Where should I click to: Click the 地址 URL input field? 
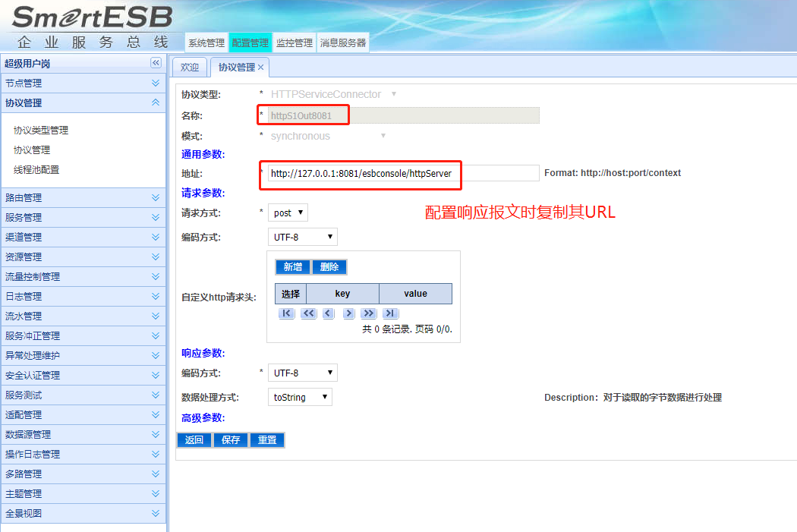(402, 174)
